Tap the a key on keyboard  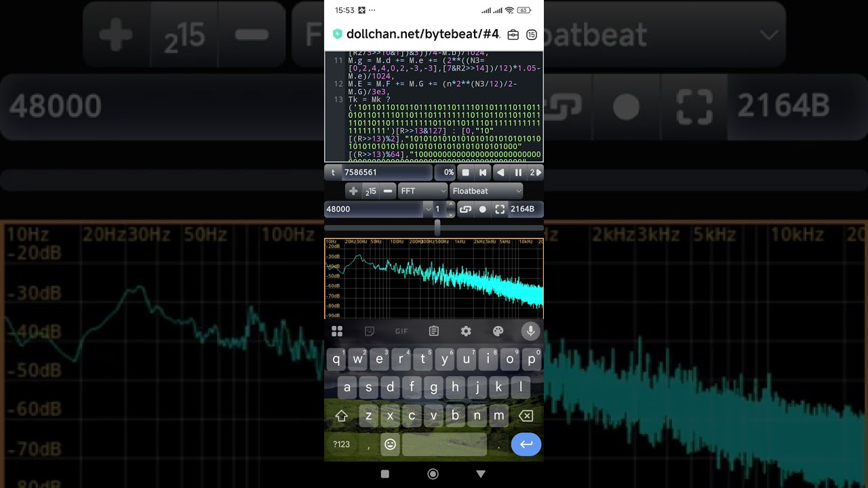(347, 388)
